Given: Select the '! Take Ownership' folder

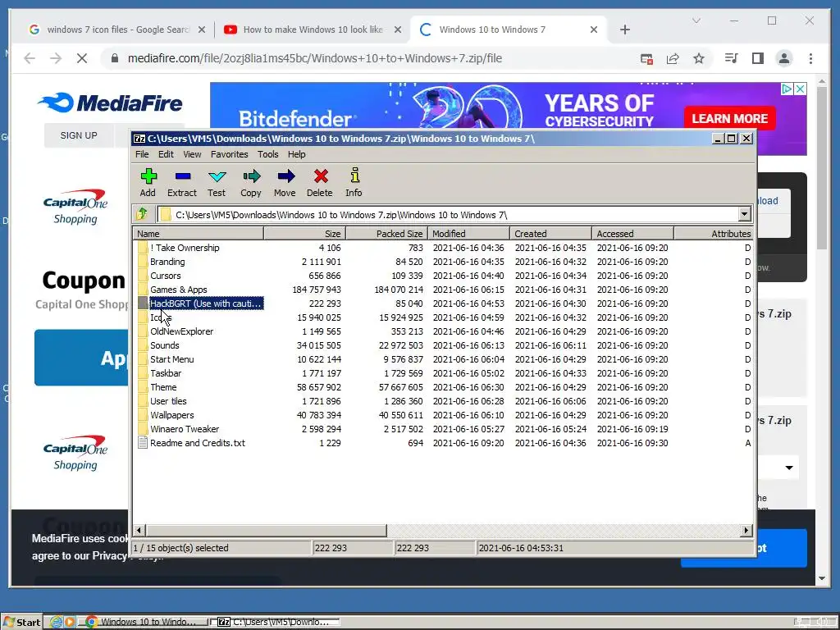Looking at the screenshot, I should [x=185, y=248].
